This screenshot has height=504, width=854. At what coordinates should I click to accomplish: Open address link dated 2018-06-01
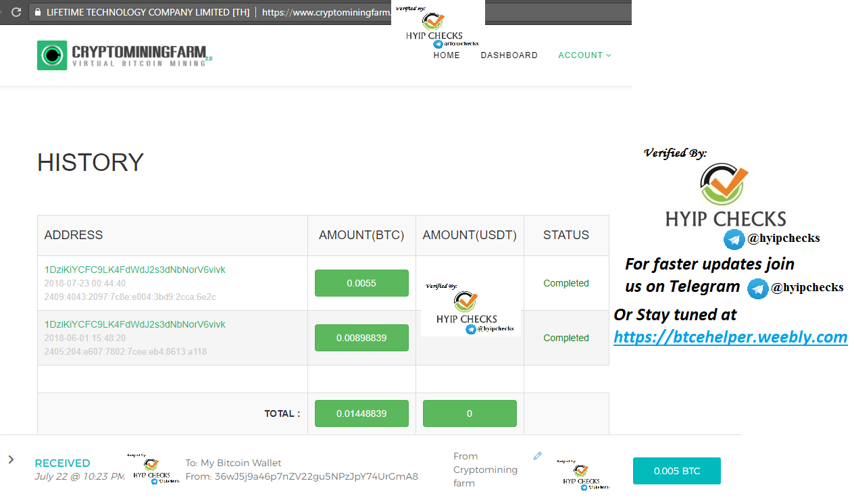click(135, 324)
